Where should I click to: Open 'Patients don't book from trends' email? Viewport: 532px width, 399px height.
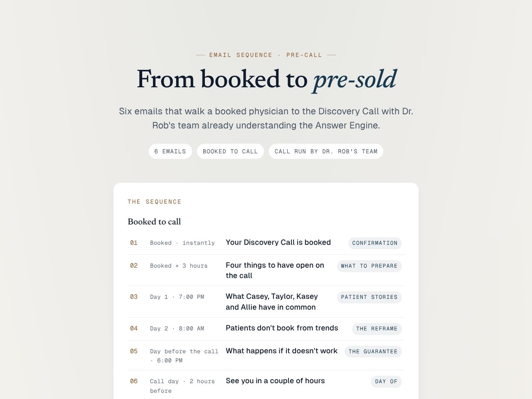point(282,328)
